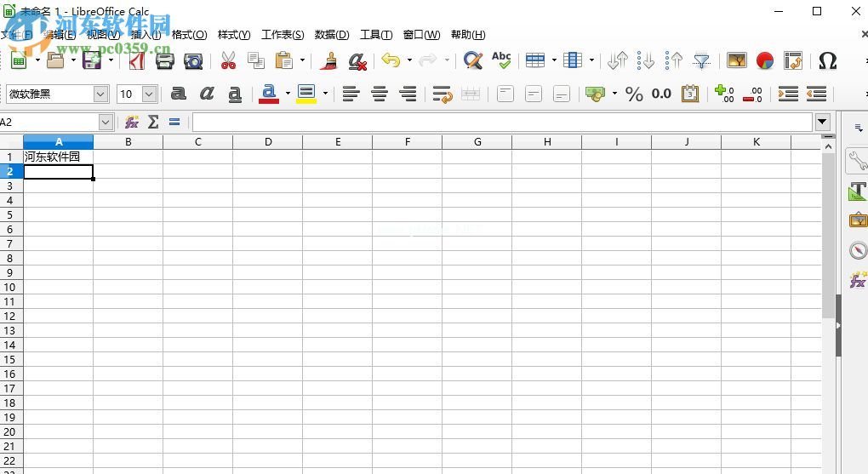868x474 pixels.
Task: Insert a chart
Action: coord(765,60)
